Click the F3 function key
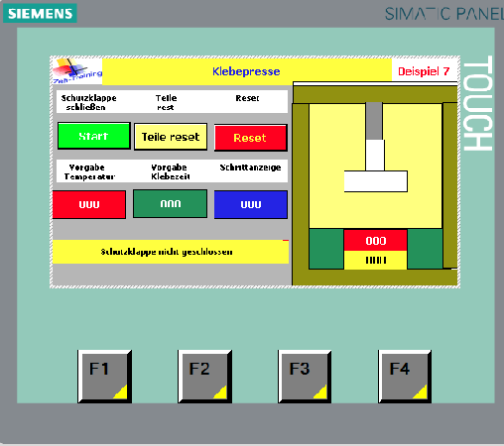Image resolution: width=504 pixels, height=446 pixels. [305, 377]
